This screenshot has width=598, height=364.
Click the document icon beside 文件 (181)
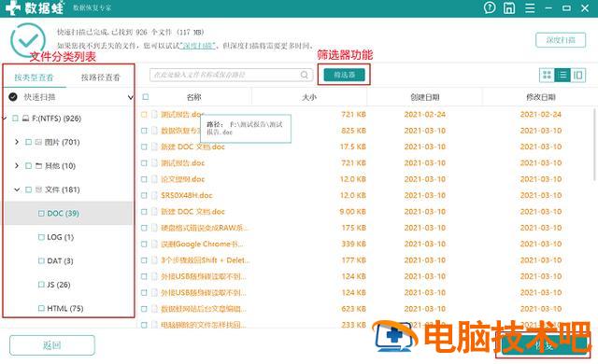coord(38,189)
